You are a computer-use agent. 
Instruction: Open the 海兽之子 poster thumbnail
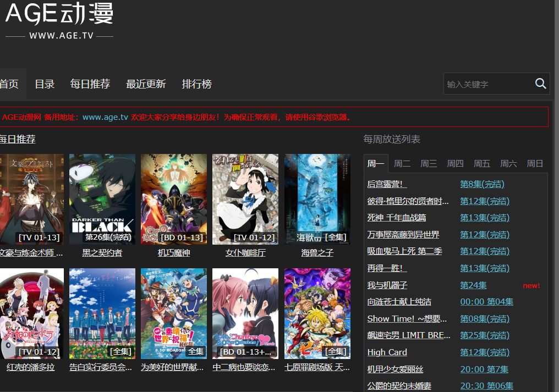[x=317, y=199]
